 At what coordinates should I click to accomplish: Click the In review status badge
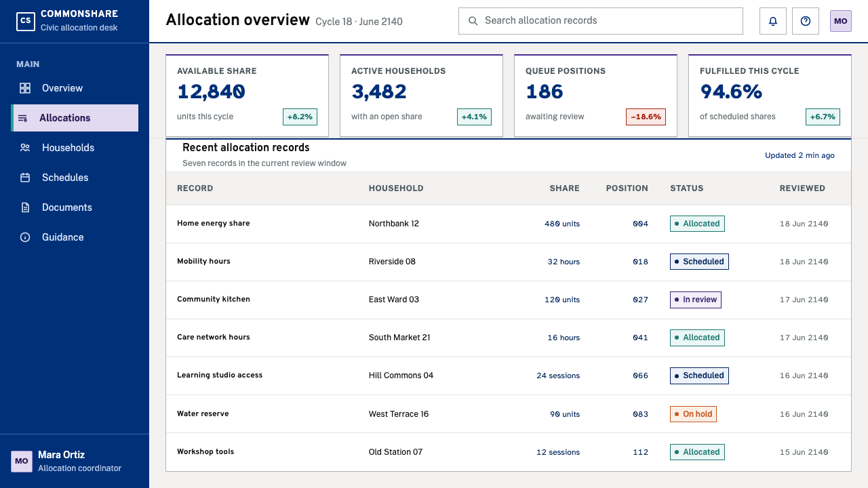696,300
